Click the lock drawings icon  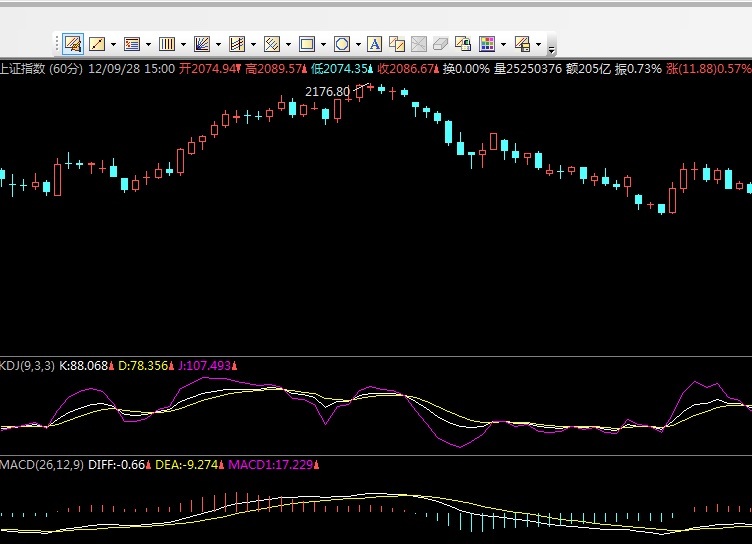(x=463, y=44)
